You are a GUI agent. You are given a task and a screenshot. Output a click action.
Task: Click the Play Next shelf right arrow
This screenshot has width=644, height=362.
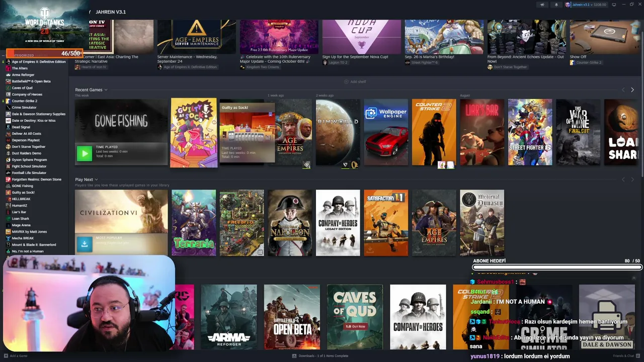click(632, 179)
